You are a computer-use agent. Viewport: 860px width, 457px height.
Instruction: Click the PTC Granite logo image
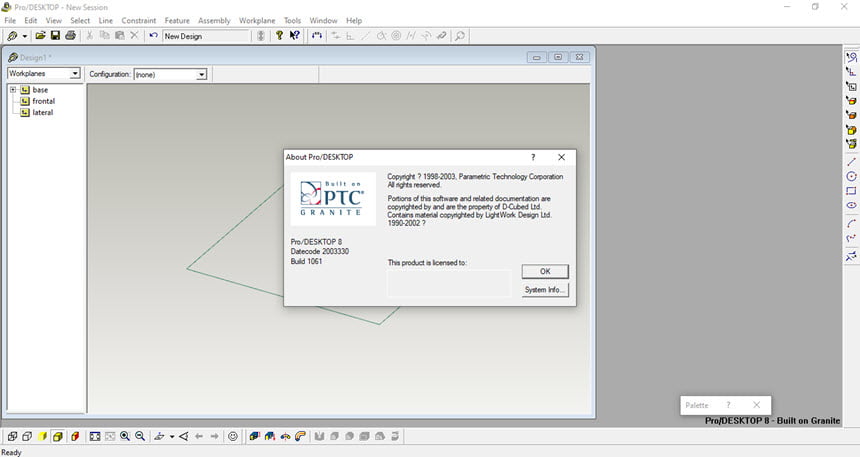click(x=333, y=199)
